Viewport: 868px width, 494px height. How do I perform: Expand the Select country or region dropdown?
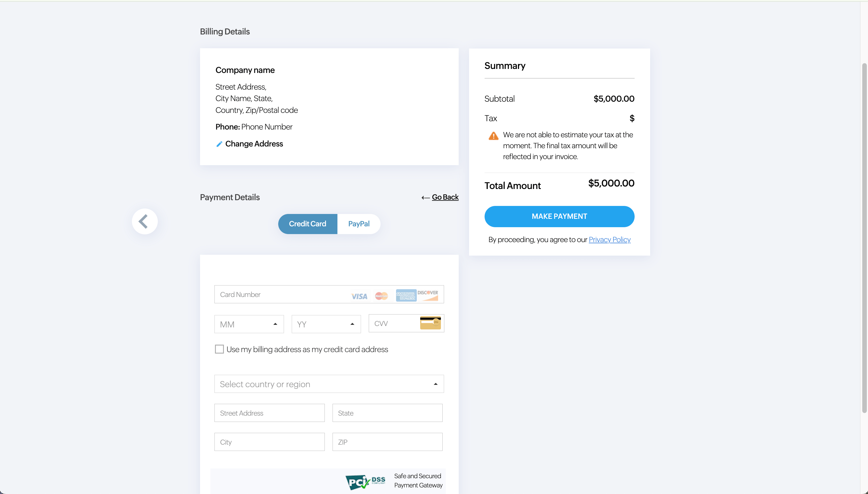coord(329,384)
